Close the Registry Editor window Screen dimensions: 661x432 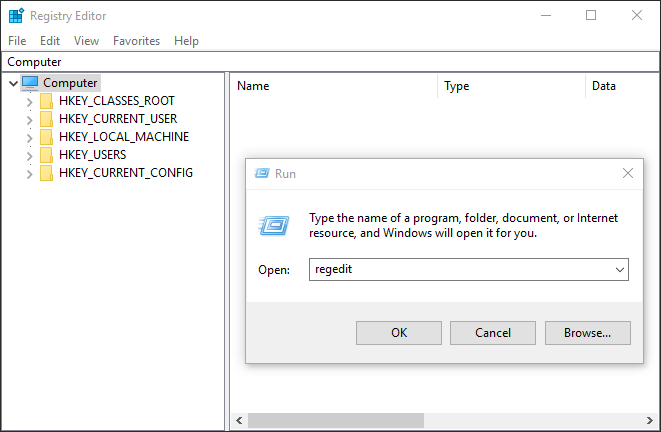coord(637,16)
